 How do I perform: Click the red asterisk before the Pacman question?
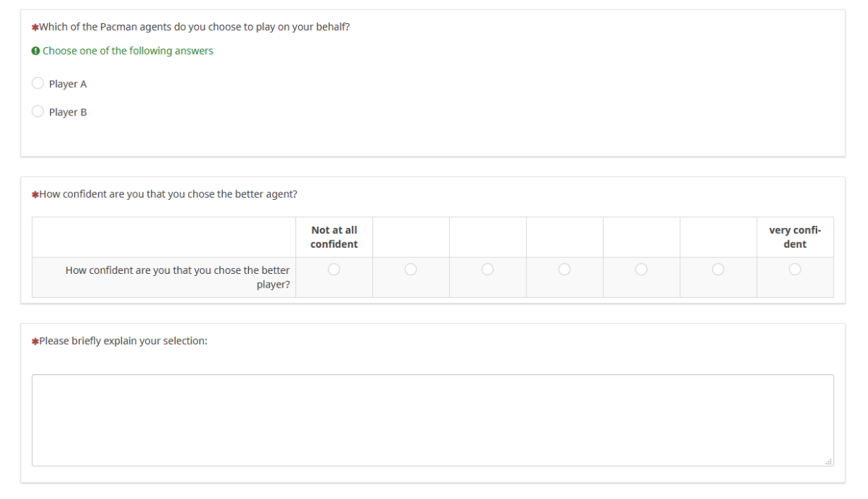coord(35,28)
